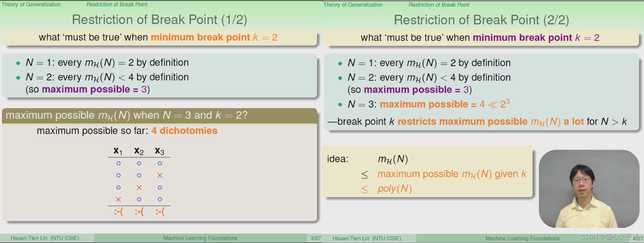
Task: Click purple 'minimum break point' text on right slide
Action: point(522,37)
